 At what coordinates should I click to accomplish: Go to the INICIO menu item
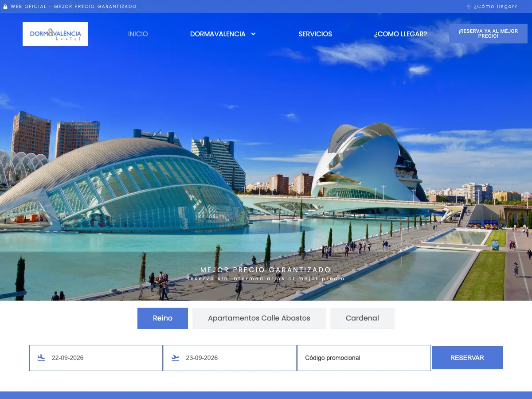pos(138,34)
